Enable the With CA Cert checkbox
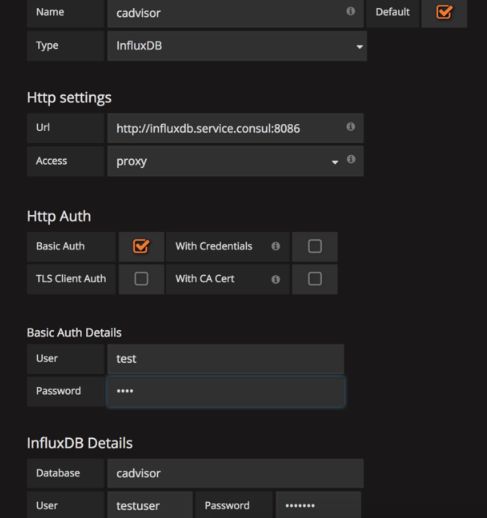The height and width of the screenshot is (518, 487). [315, 279]
